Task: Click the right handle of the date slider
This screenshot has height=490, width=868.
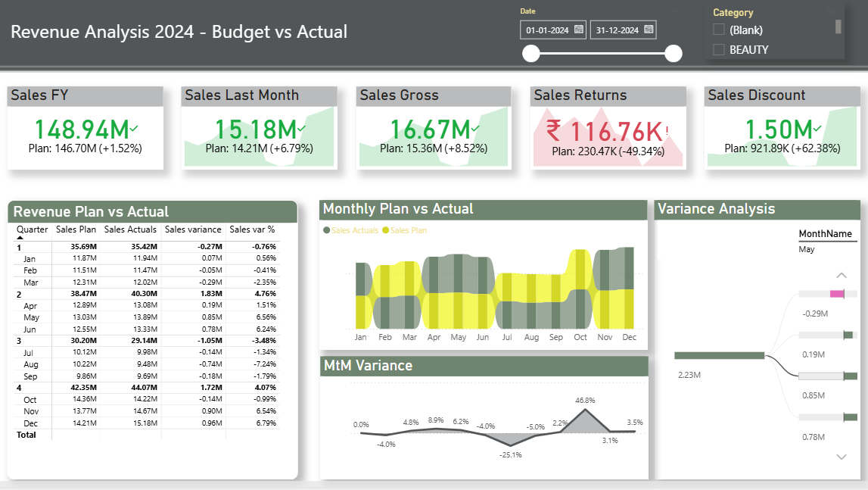Action: (x=673, y=54)
